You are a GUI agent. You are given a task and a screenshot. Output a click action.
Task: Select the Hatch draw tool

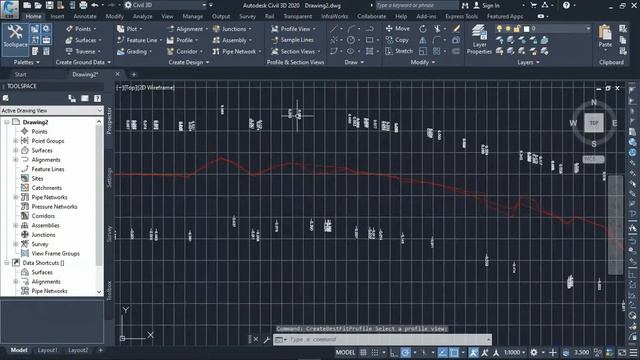pos(369,51)
